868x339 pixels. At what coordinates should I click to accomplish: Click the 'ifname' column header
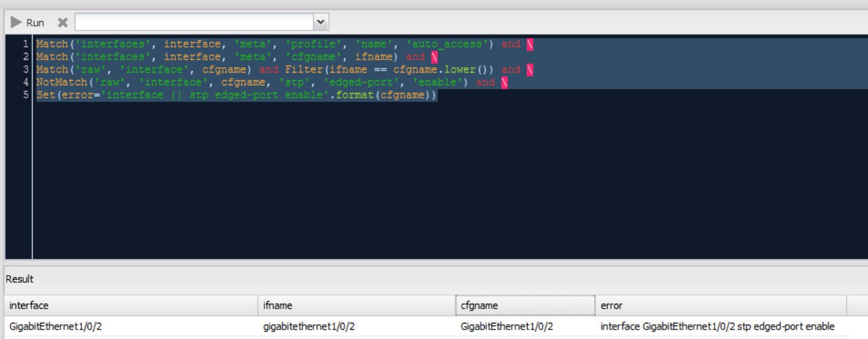[357, 305]
